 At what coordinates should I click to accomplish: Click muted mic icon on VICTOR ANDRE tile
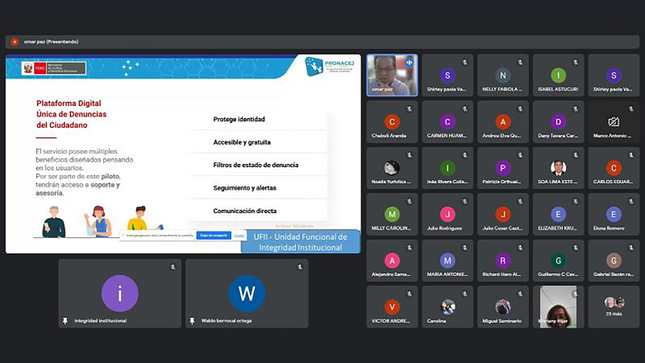(x=409, y=294)
